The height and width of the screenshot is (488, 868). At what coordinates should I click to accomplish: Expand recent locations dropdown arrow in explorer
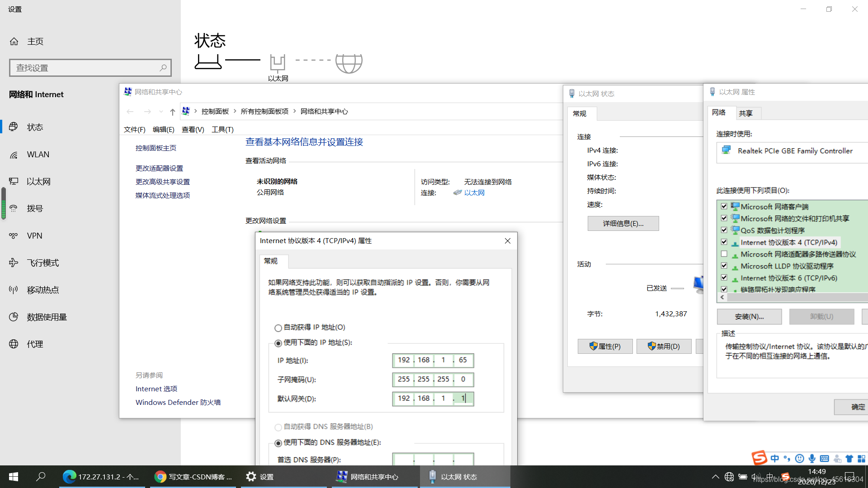(x=161, y=112)
